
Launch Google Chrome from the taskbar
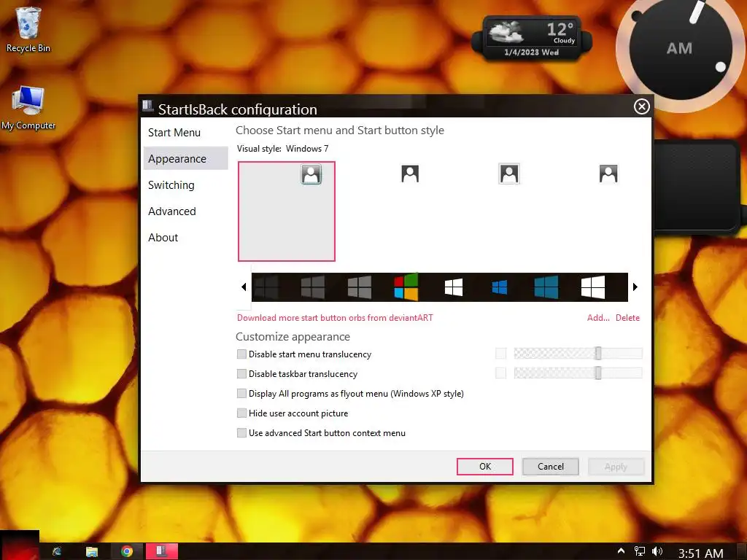pos(127,551)
